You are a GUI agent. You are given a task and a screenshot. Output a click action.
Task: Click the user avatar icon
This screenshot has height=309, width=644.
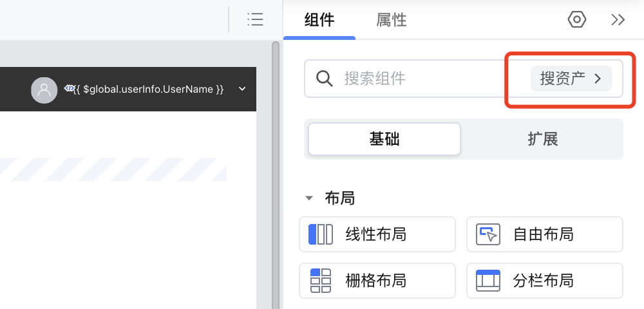pyautogui.click(x=44, y=90)
